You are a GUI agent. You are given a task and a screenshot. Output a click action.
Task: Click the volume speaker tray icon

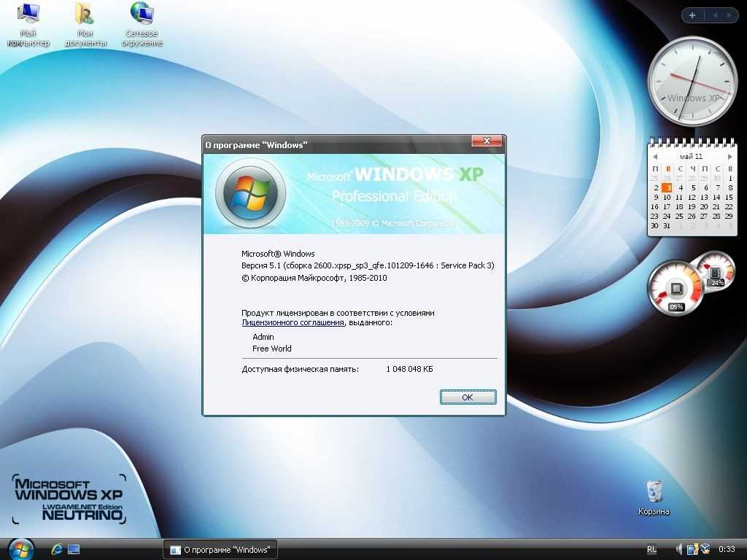click(x=679, y=550)
